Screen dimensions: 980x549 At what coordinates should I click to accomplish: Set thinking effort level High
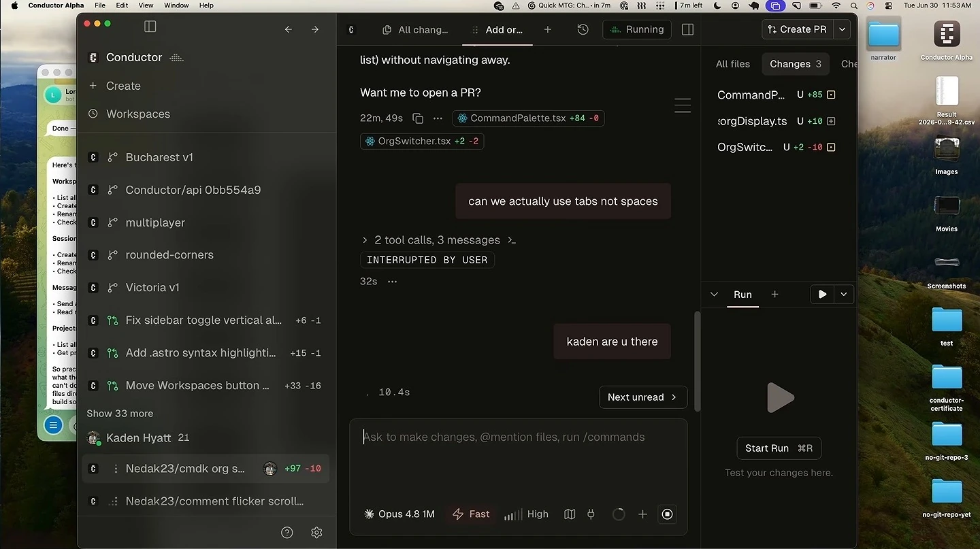tap(526, 514)
